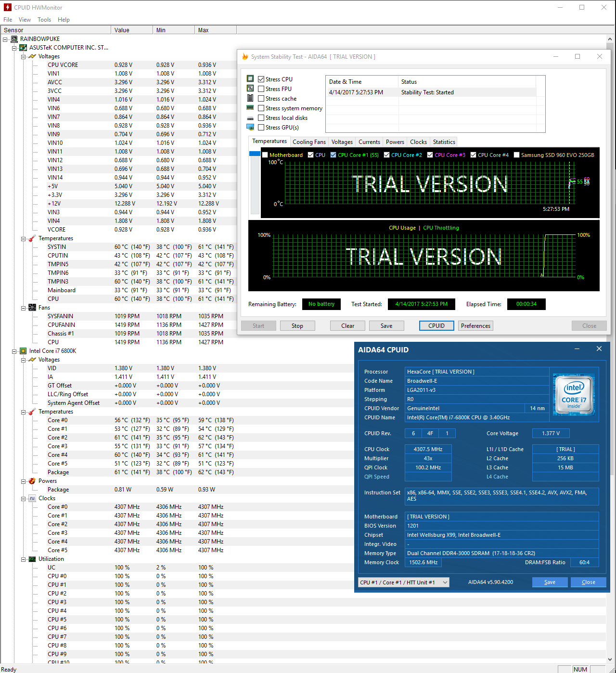Collapse the RAINBOWPUKE root tree node
This screenshot has width=616, height=673.
(x=5, y=39)
